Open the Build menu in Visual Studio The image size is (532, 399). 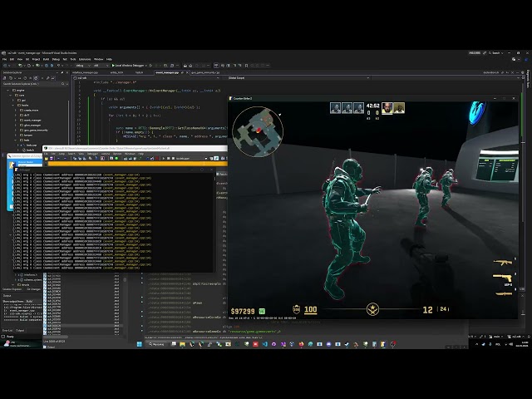point(47,59)
